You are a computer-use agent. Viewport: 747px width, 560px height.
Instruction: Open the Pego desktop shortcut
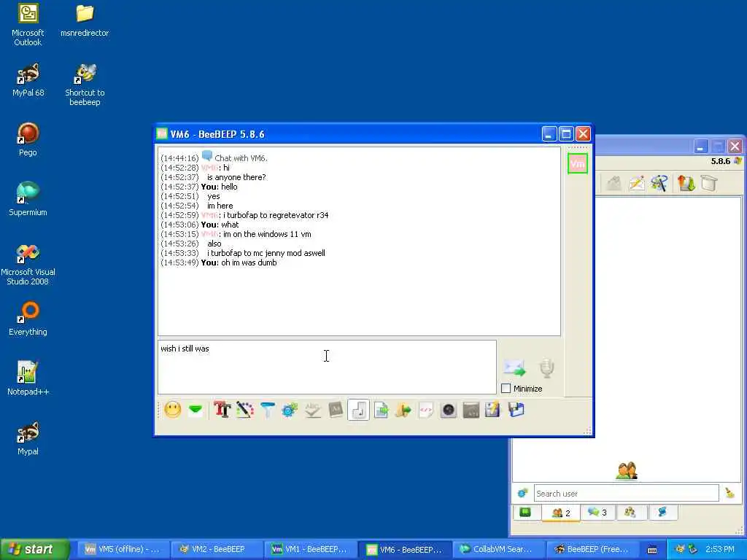(28, 139)
